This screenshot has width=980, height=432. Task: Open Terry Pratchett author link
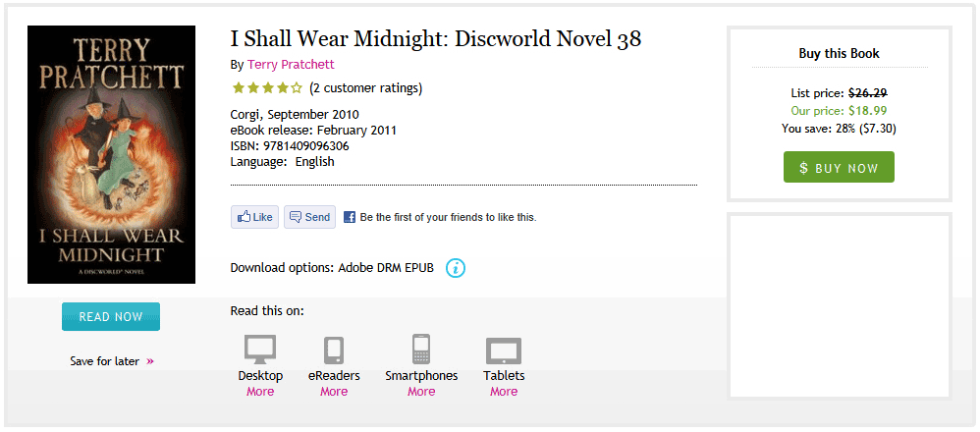[x=291, y=65]
